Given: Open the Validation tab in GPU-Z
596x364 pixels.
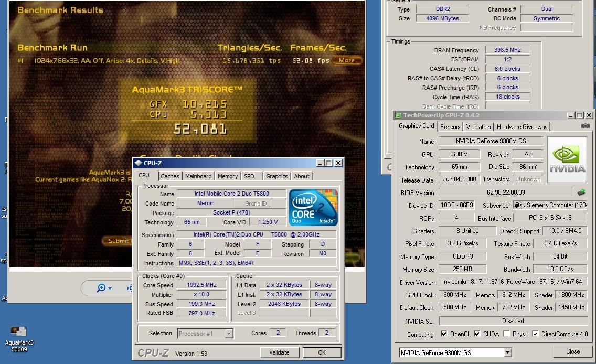Looking at the screenshot, I should pos(478,127).
